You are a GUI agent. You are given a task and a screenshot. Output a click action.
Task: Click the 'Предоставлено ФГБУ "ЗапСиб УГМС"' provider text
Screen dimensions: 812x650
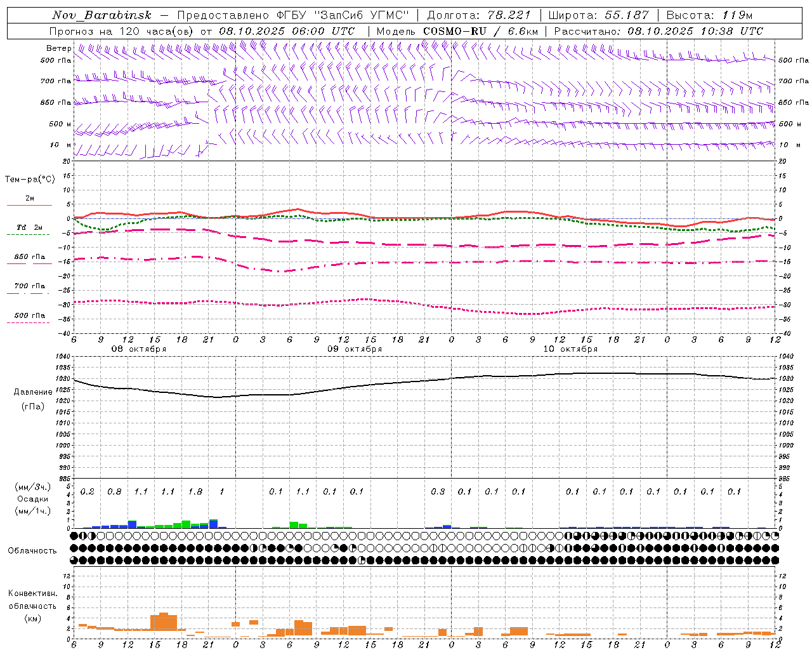(x=293, y=15)
